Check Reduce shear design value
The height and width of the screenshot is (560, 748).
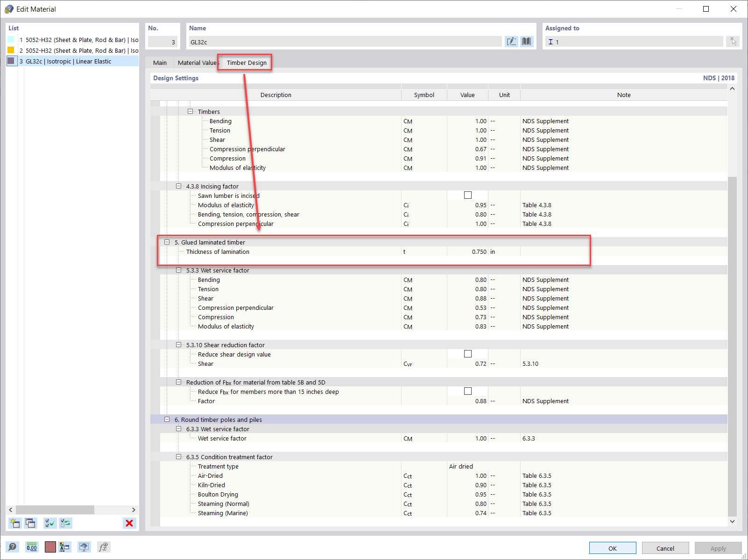pos(467,354)
